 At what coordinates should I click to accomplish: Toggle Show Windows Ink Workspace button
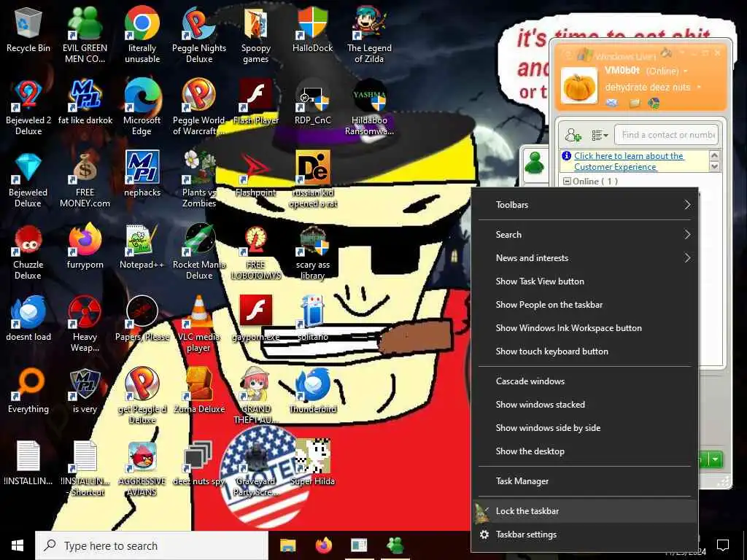(x=584, y=328)
